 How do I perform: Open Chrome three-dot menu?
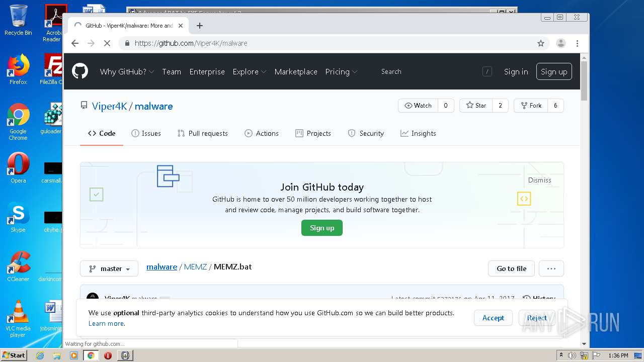[577, 43]
